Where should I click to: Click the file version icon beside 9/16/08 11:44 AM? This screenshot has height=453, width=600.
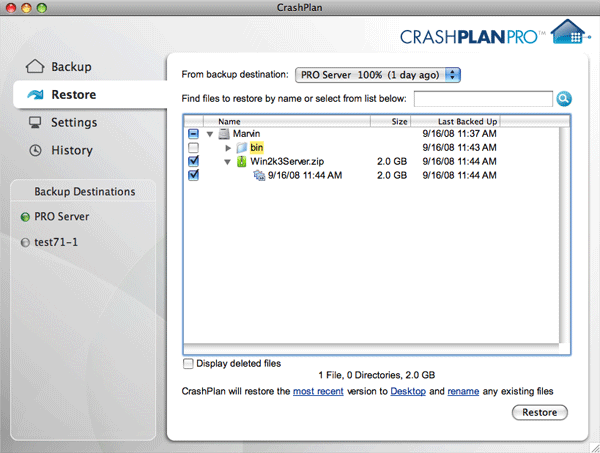tap(259, 175)
